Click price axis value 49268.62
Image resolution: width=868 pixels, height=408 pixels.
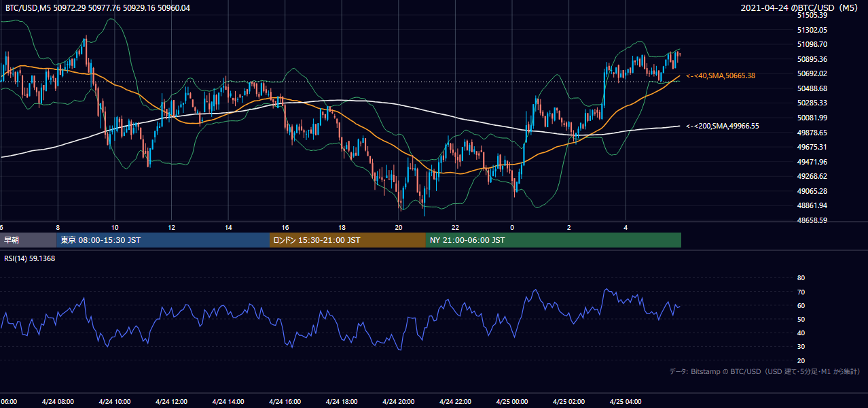812,176
